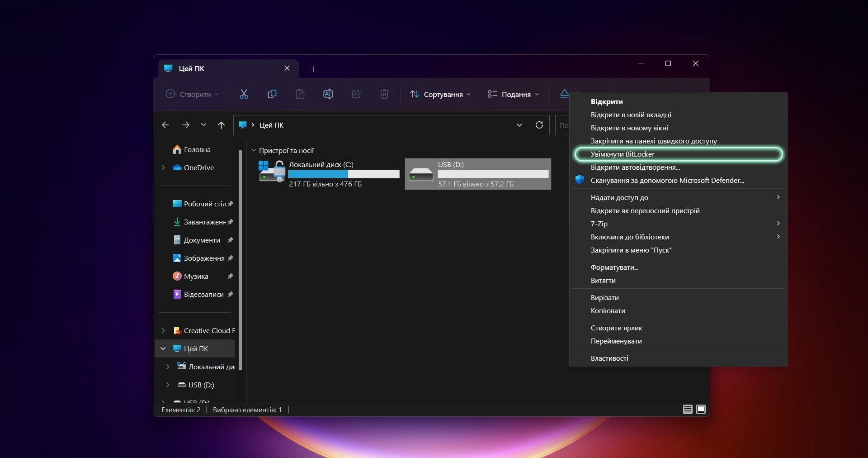Click the Створити button
This screenshot has width=868, height=458.
coord(192,94)
